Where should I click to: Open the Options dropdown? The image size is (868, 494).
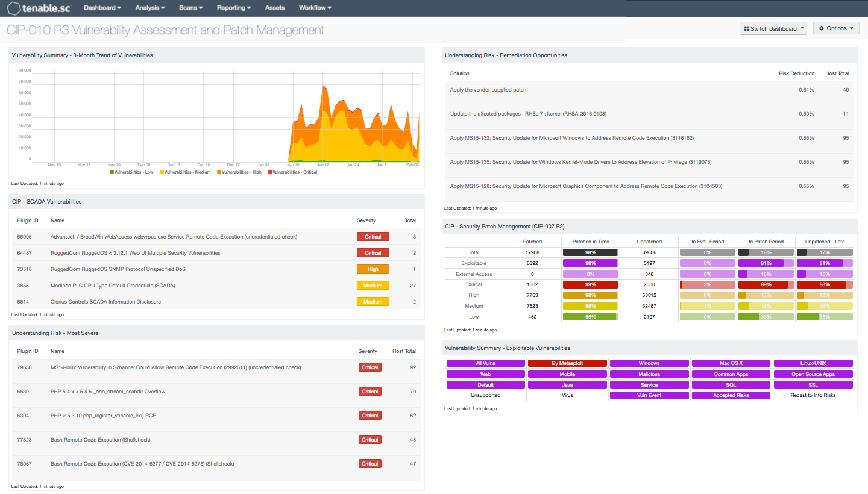(836, 28)
